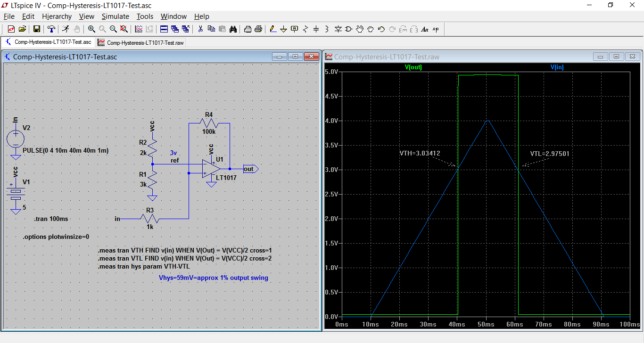Select the Drag hand tool

(x=371, y=29)
